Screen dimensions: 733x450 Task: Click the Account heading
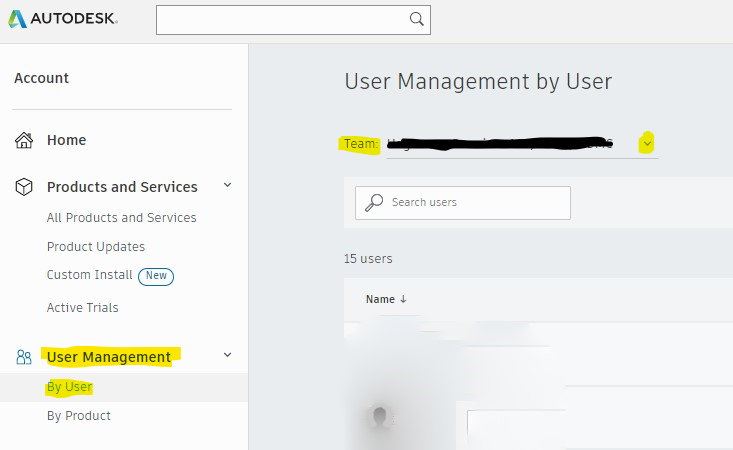[42, 78]
